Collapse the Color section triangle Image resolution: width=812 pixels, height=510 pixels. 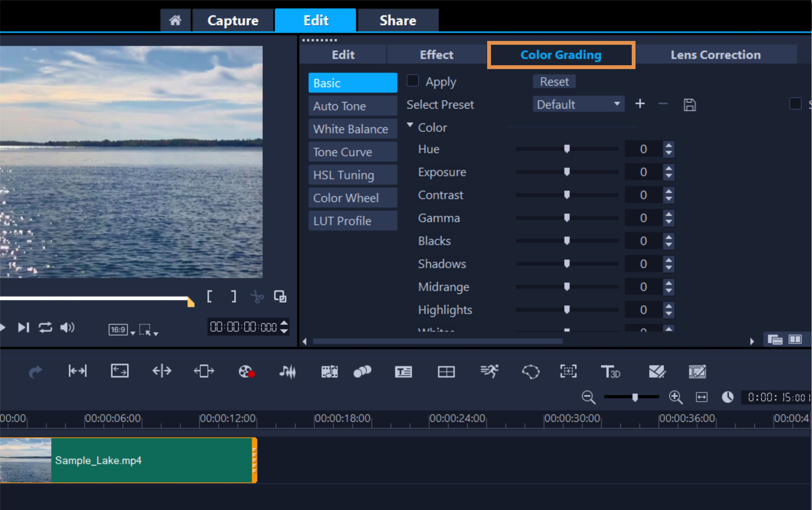tap(410, 125)
